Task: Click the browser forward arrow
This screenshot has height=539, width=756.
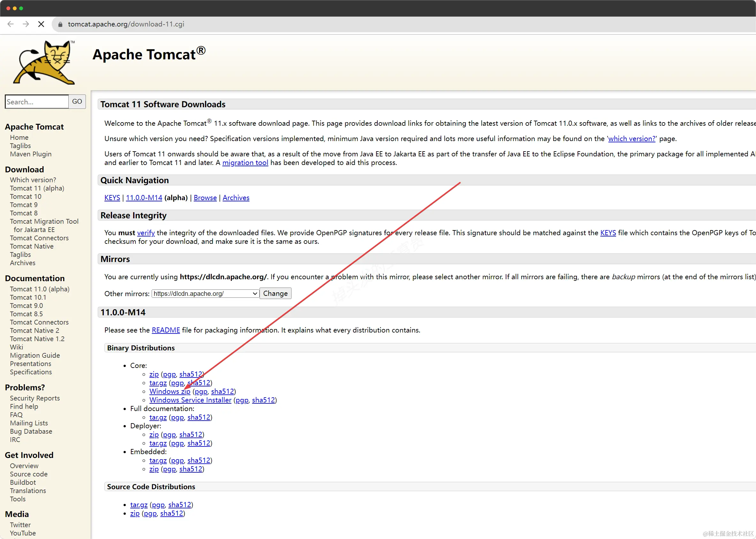Action: pyautogui.click(x=26, y=24)
